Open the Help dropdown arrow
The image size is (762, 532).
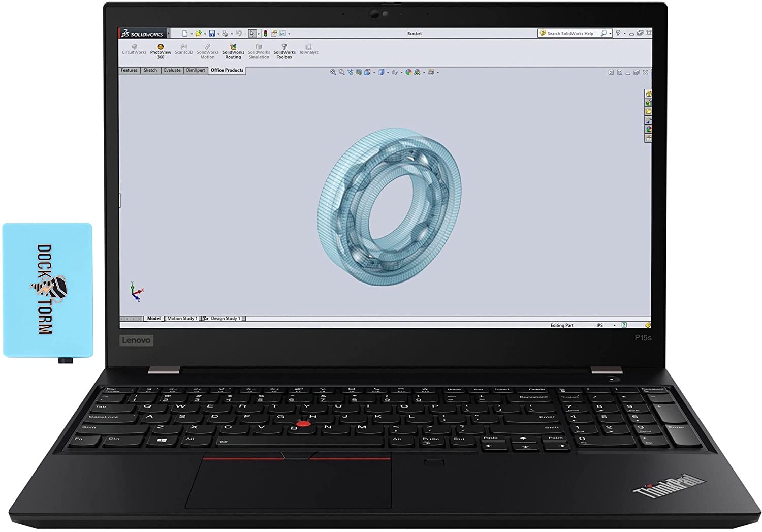624,34
